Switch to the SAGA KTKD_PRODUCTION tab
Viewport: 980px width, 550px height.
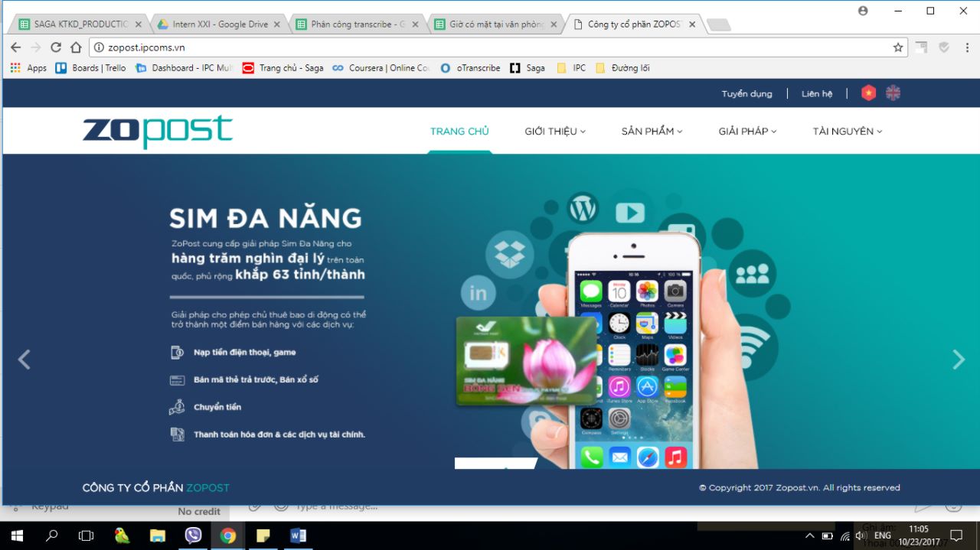click(x=78, y=24)
